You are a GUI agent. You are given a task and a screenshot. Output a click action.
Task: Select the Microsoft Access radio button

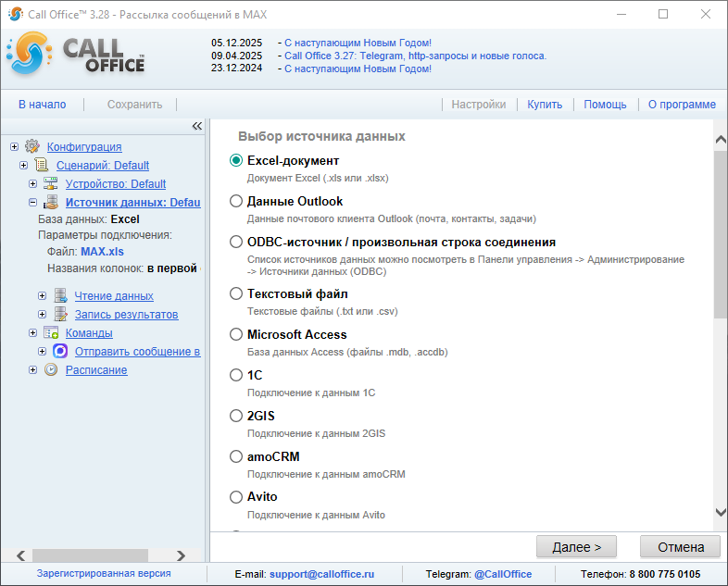point(236,334)
